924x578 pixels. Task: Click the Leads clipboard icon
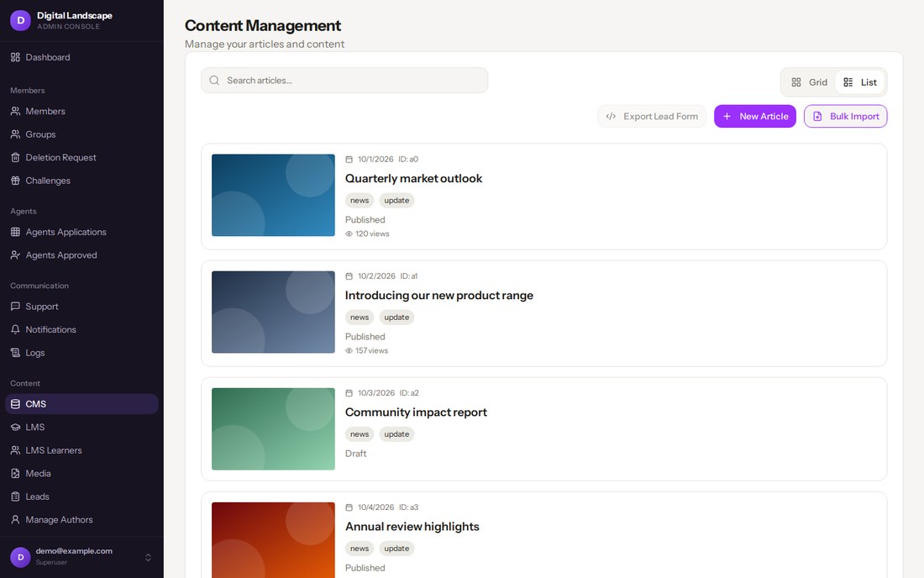coord(15,497)
